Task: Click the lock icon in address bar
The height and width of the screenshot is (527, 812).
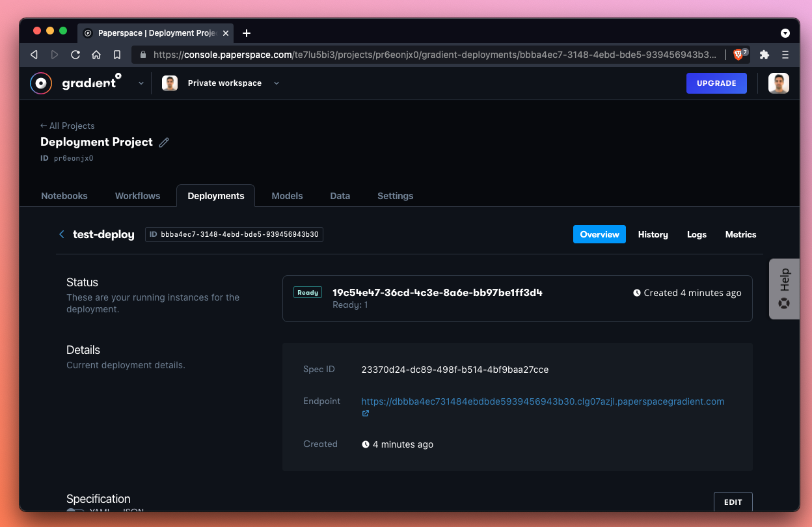Action: click(144, 55)
